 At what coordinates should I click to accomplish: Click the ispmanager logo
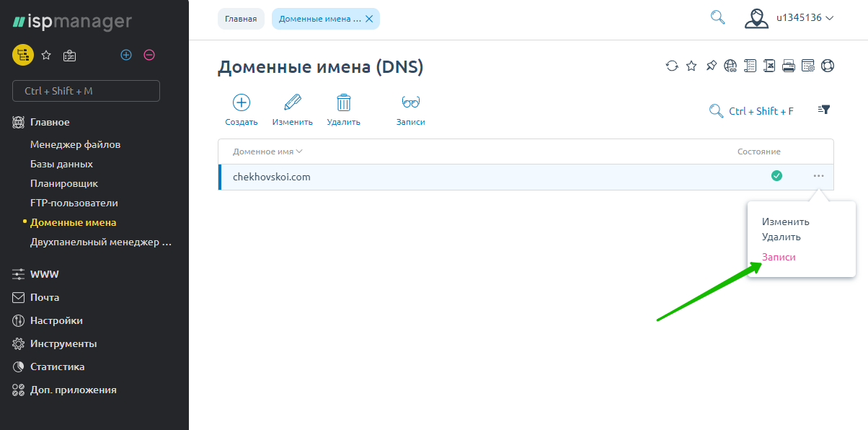(72, 21)
